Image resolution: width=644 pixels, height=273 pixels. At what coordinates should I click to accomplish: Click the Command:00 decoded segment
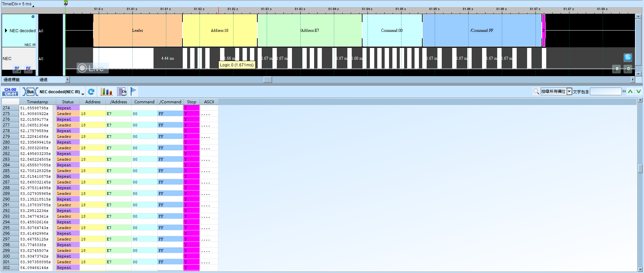pos(392,30)
